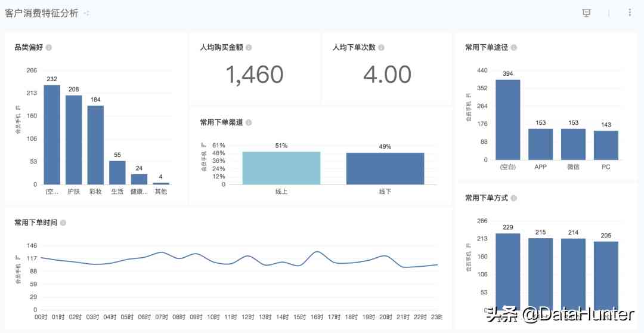The width and height of the screenshot is (644, 333).
Task: Click the light blue 线上 bar
Action: click(x=281, y=168)
